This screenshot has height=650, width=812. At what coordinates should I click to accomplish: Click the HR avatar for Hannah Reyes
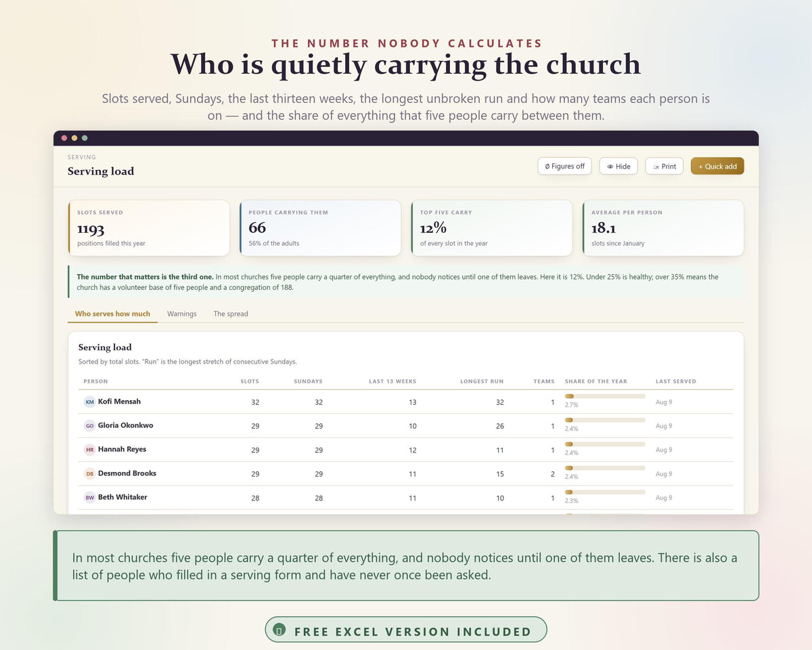coord(90,450)
